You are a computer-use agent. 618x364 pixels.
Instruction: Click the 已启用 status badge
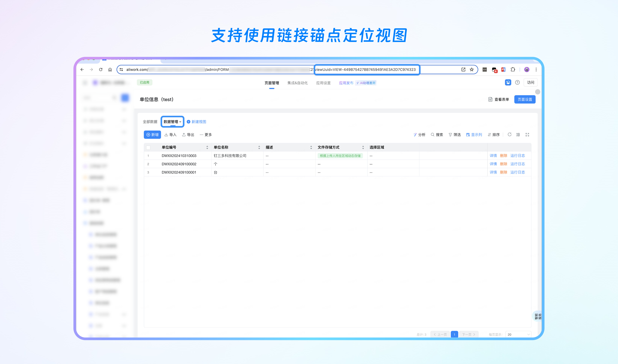(145, 82)
